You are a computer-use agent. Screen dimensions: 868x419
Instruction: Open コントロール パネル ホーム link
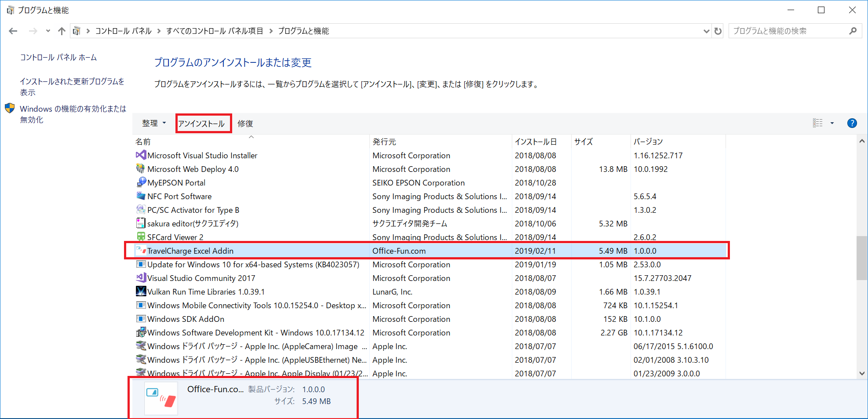58,58
